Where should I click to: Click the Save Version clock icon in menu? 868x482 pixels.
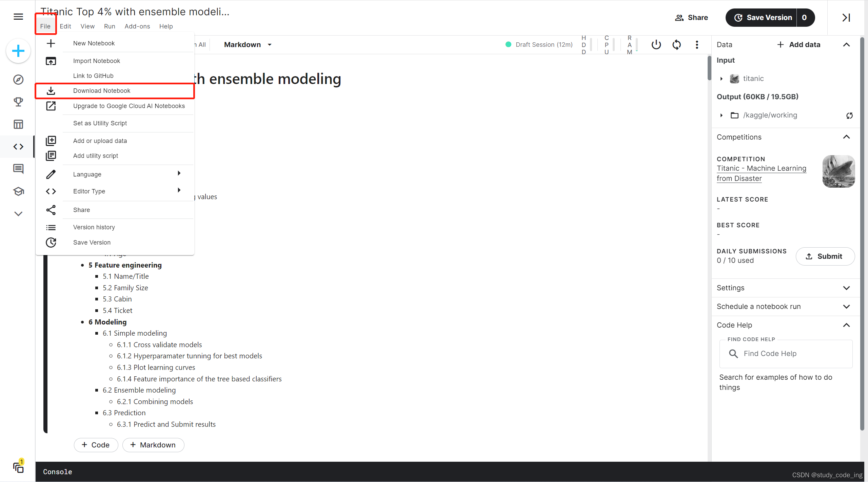51,243
